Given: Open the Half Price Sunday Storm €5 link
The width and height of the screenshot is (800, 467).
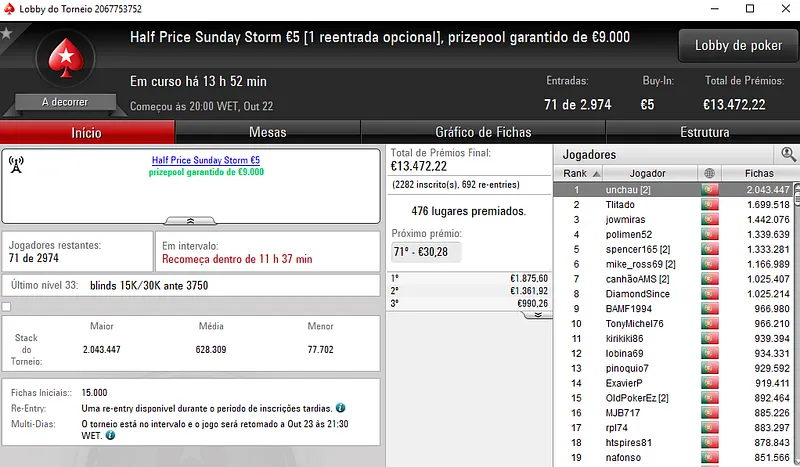Looking at the screenshot, I should click(x=205, y=160).
